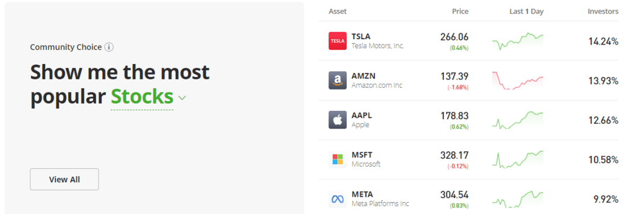Click the Tesla logo icon
This screenshot has width=644, height=214.
337,41
